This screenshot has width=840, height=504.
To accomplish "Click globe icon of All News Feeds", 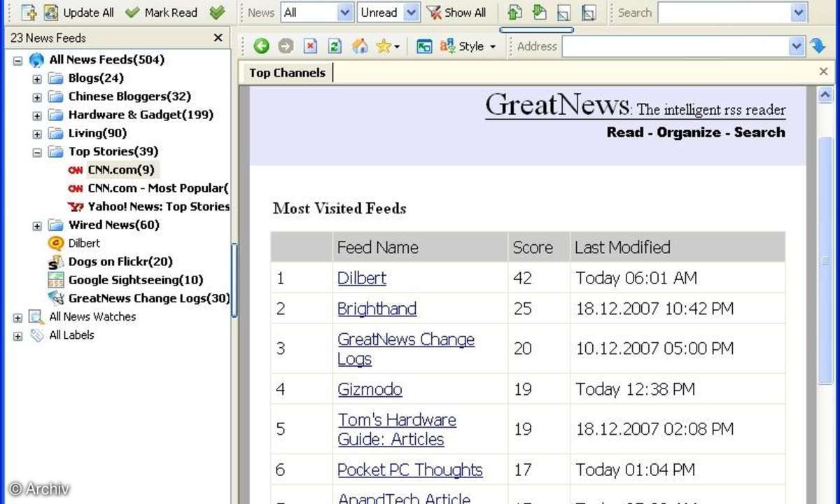I will 36,60.
